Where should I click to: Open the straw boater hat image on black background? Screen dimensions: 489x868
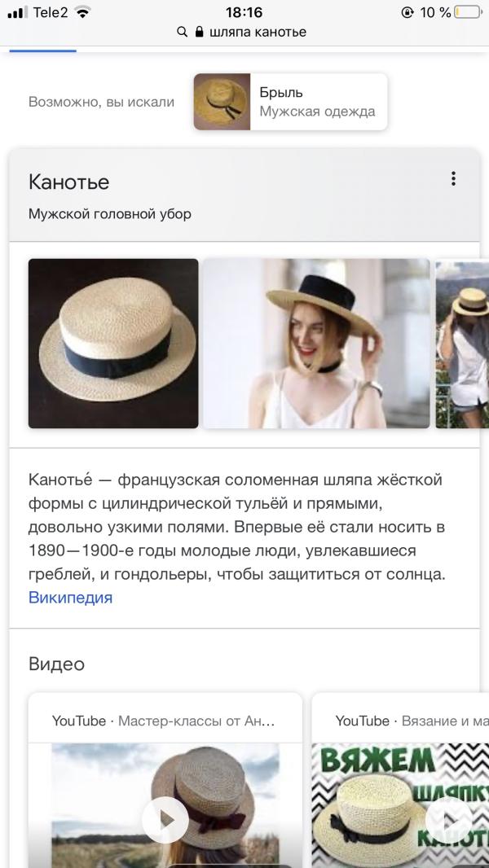(113, 344)
